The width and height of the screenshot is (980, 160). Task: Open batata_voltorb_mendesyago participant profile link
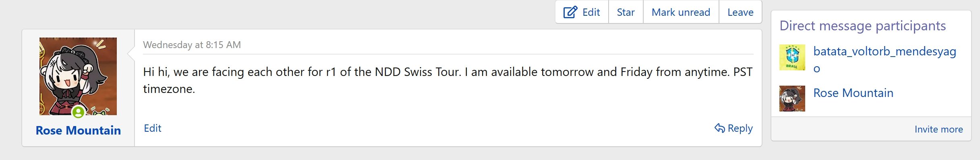click(885, 60)
